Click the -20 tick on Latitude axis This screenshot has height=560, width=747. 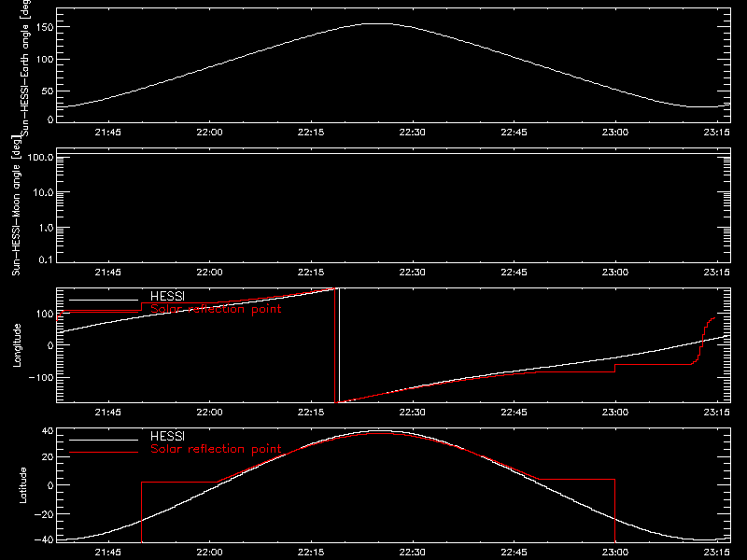[44, 514]
